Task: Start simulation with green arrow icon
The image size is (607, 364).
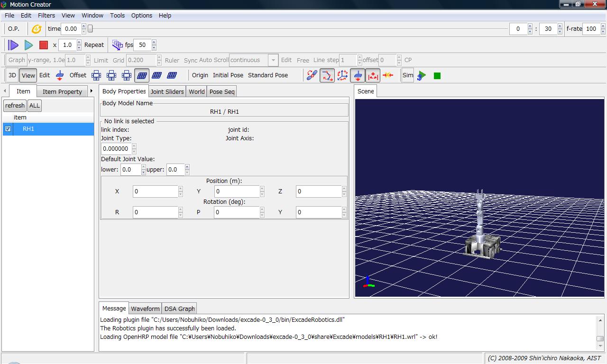Action: click(422, 75)
